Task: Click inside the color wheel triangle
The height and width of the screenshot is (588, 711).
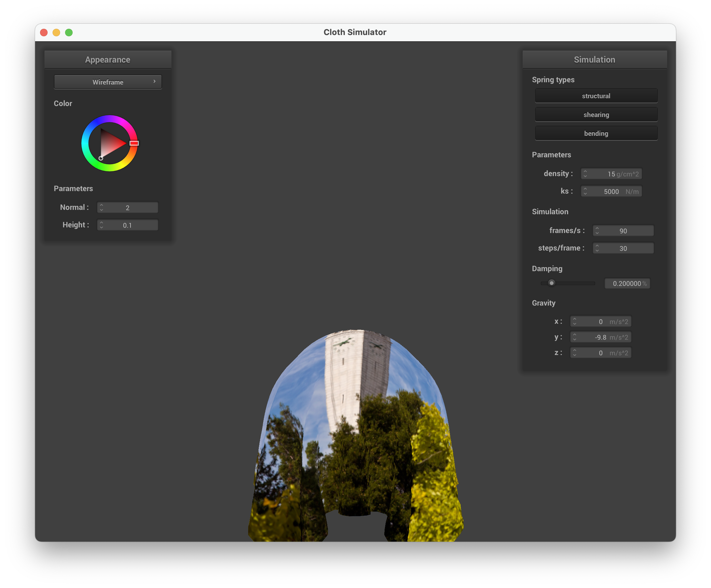Action: pos(110,144)
